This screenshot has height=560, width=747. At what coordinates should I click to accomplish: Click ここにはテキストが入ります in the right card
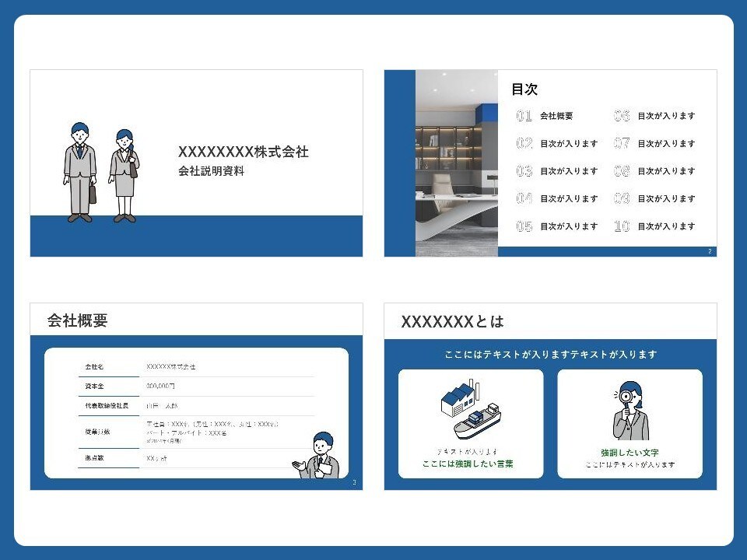tap(630, 464)
